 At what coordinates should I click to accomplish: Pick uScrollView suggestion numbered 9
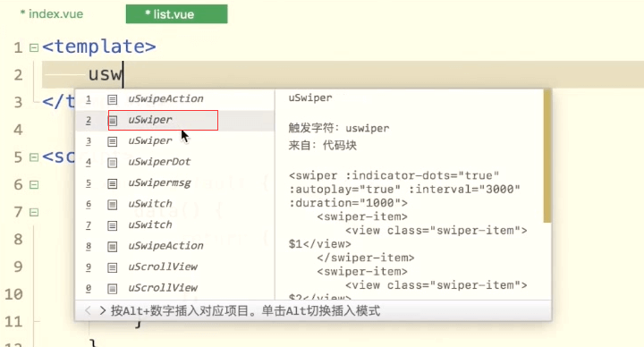[x=175, y=267]
